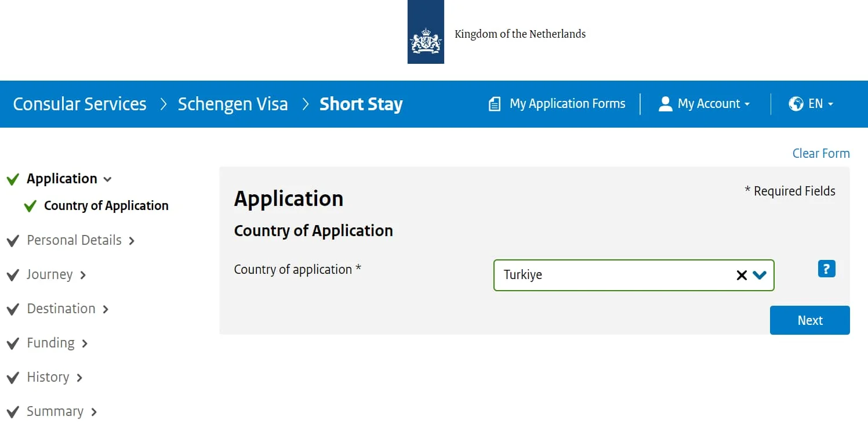This screenshot has width=868, height=438.
Task: Click the checkmark next to Country of Application
Action: (x=30, y=206)
